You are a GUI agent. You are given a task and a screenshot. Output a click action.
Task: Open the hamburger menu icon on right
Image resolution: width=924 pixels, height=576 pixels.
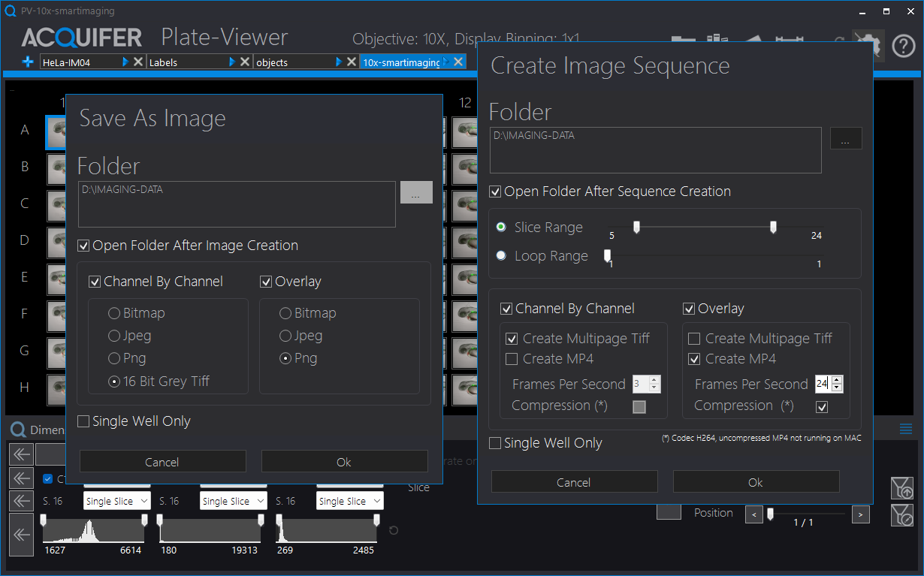pos(906,430)
